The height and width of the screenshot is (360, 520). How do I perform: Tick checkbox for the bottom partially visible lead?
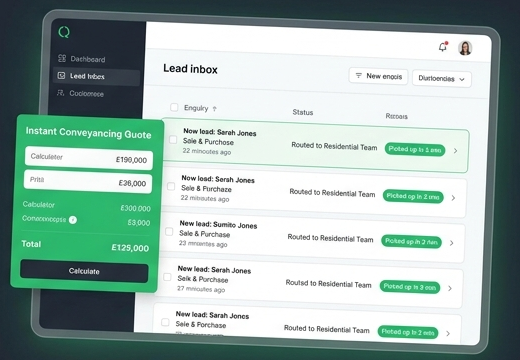tap(165, 322)
